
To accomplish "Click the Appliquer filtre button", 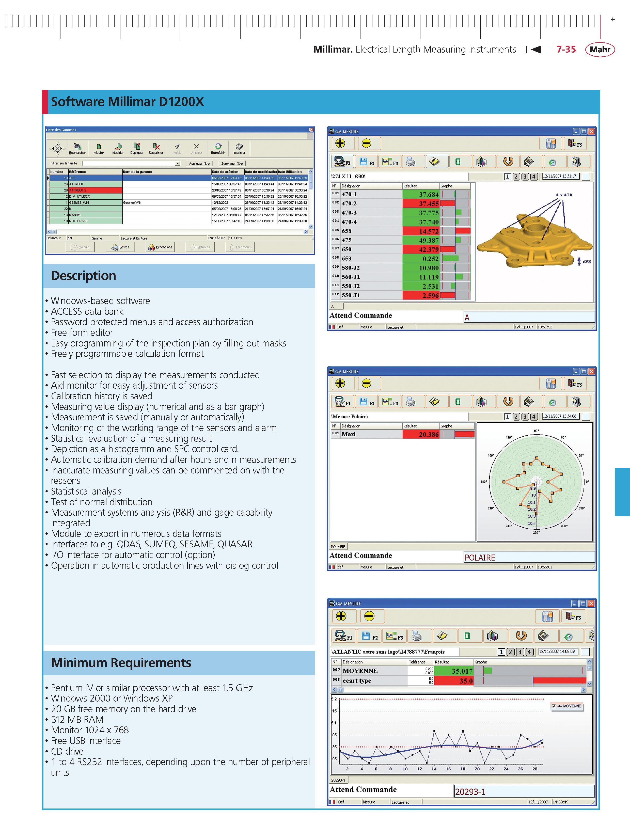I will (x=199, y=164).
